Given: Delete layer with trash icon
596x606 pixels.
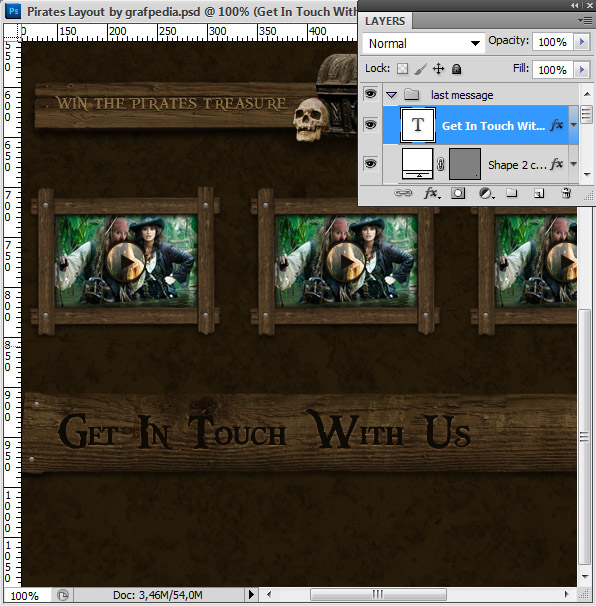Looking at the screenshot, I should [x=566, y=192].
